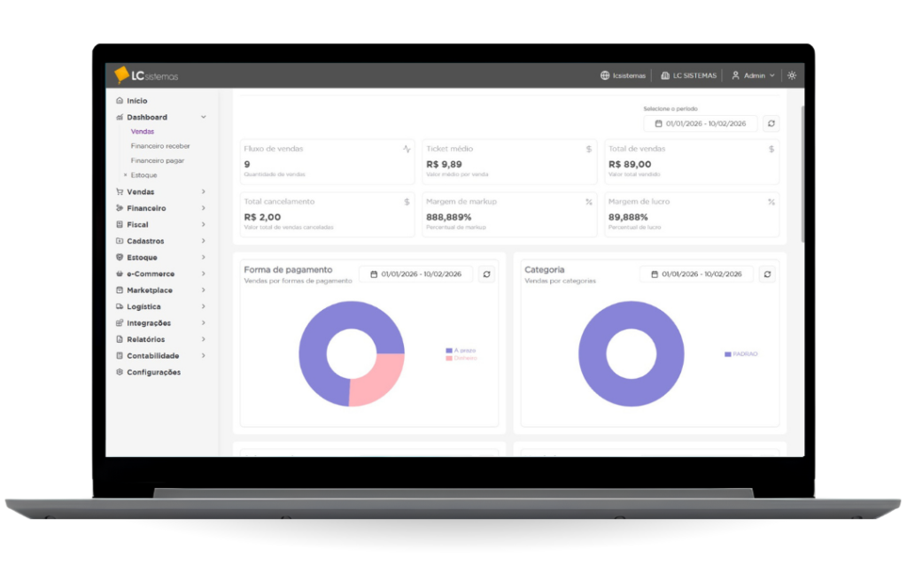This screenshot has height=588, width=907.
Task: Click the globe icon beside lcsistemas
Action: [605, 76]
